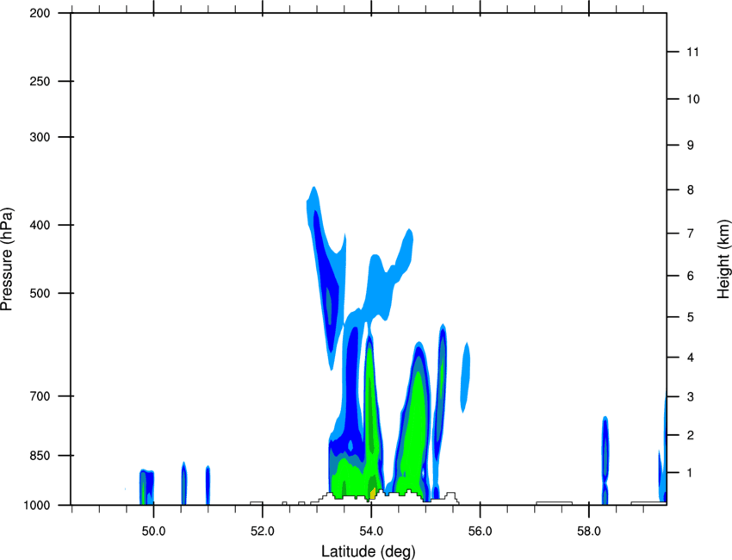Pick the 9 km height label
Image resolution: width=732 pixels, height=560 pixels.
(x=691, y=146)
